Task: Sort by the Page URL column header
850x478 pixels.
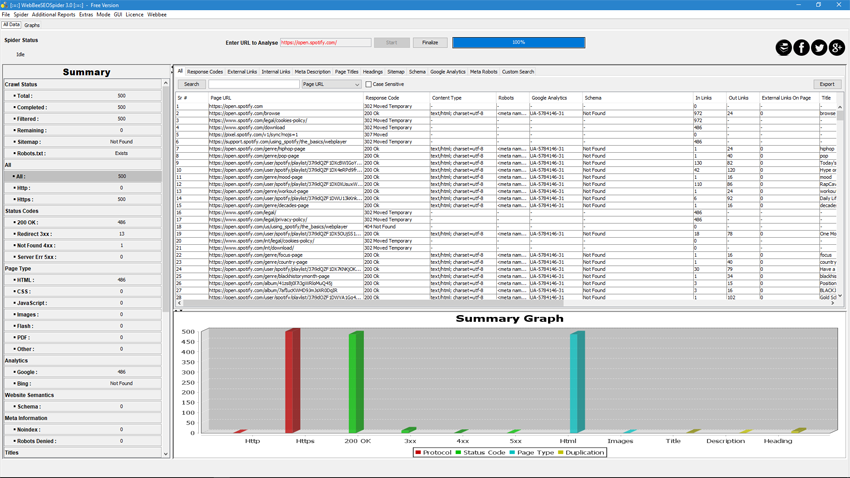Action: (286, 98)
